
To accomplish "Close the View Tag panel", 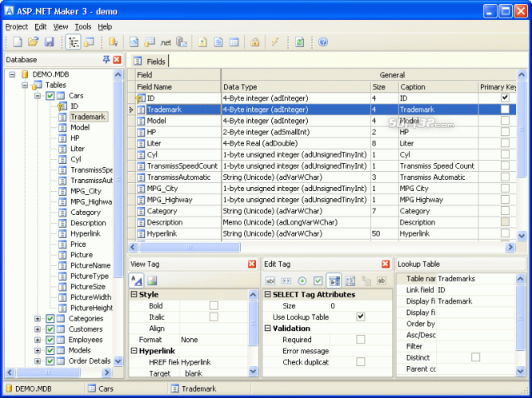I will (x=252, y=264).
